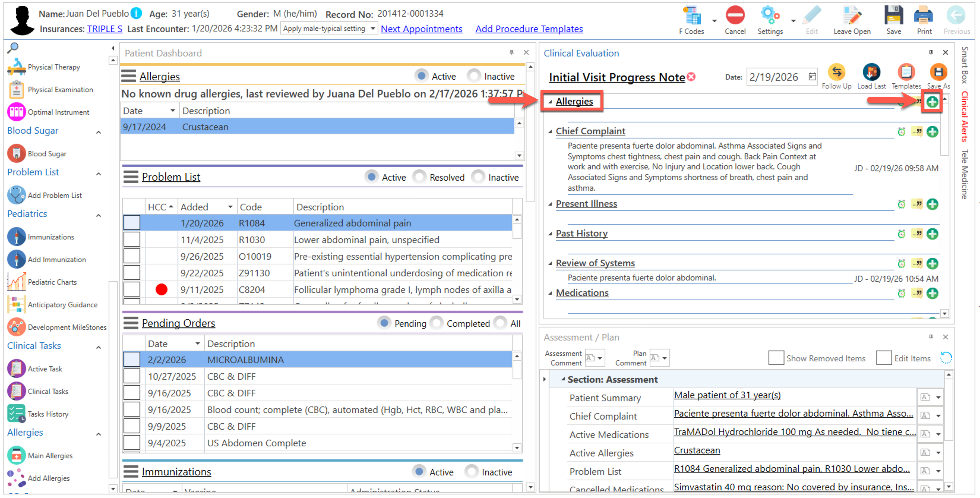This screenshot has width=980, height=498.
Task: Select the Resolved radio in Problem List
Action: click(419, 177)
